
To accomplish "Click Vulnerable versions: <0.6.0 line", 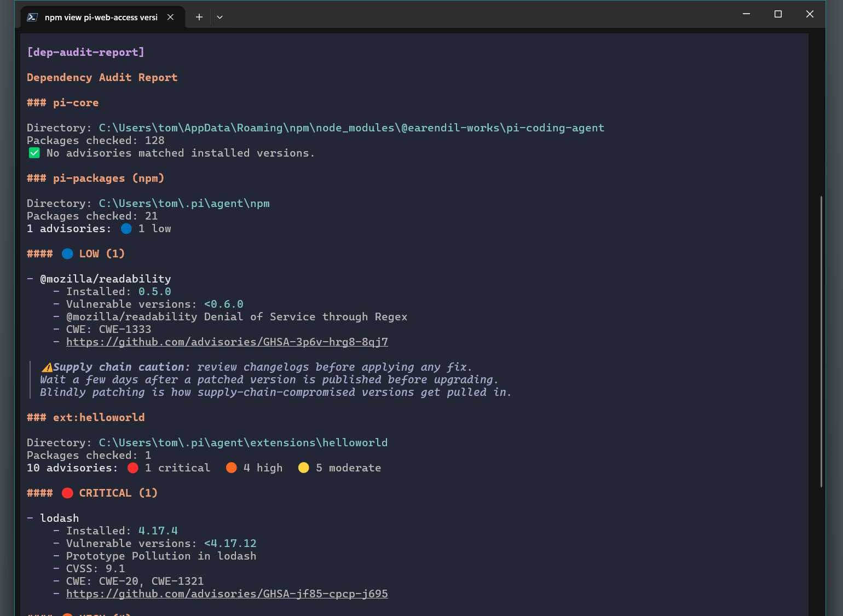I will 155,304.
